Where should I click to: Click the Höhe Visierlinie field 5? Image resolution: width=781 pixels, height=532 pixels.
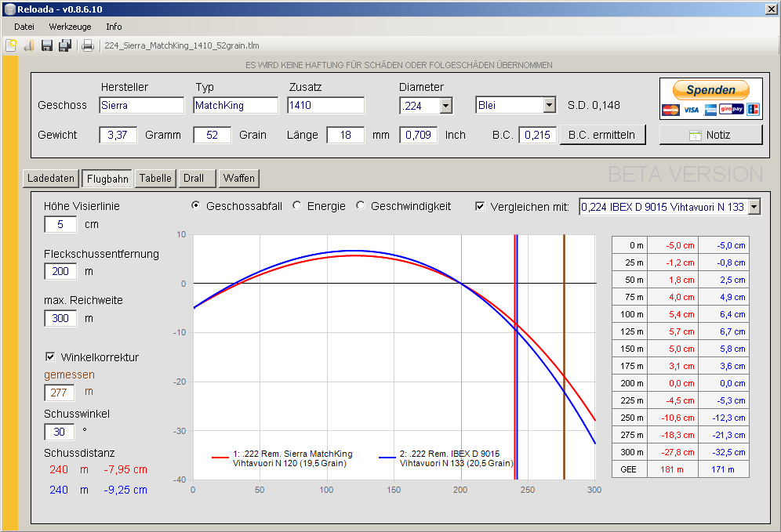coord(60,224)
